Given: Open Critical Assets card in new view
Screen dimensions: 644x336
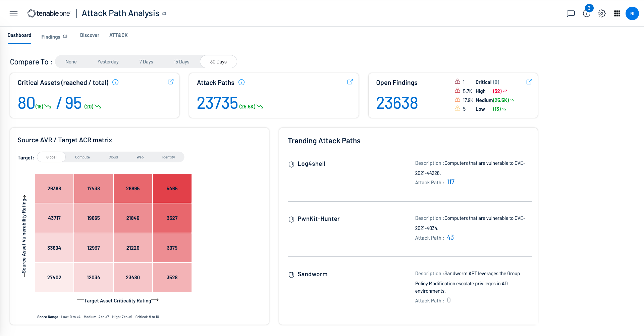Looking at the screenshot, I should (x=171, y=82).
